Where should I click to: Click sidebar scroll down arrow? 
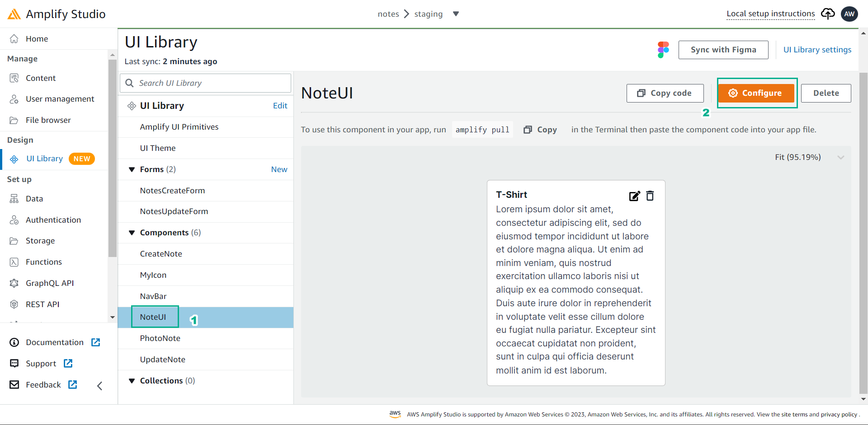(113, 317)
